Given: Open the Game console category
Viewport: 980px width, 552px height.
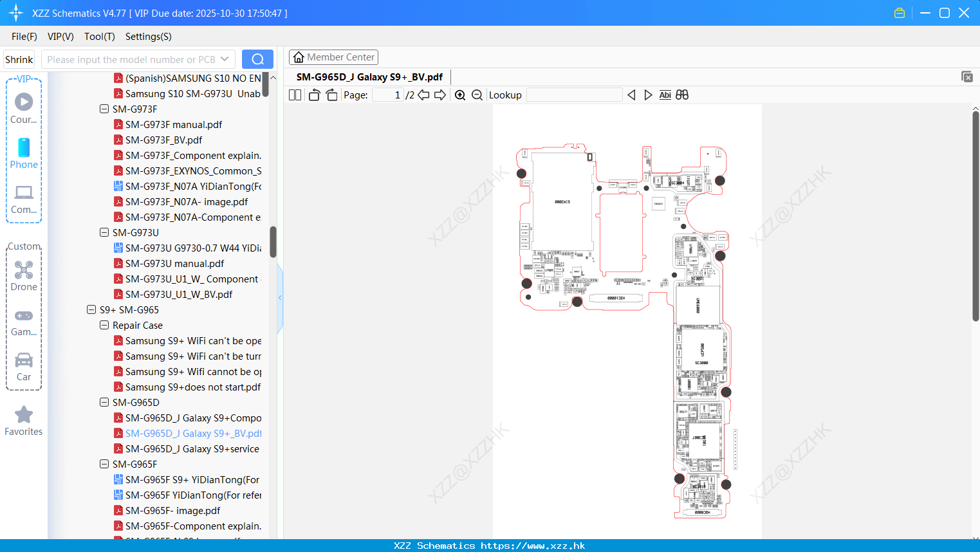Looking at the screenshot, I should [24, 322].
